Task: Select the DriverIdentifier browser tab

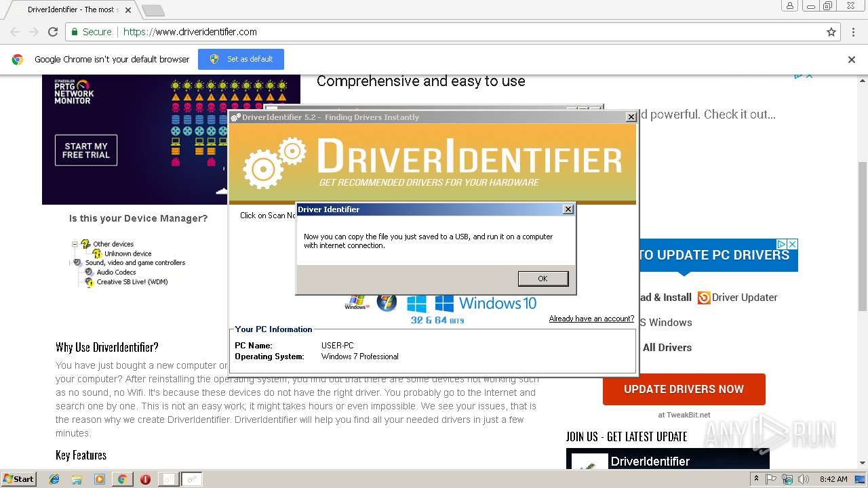Action: point(73,10)
